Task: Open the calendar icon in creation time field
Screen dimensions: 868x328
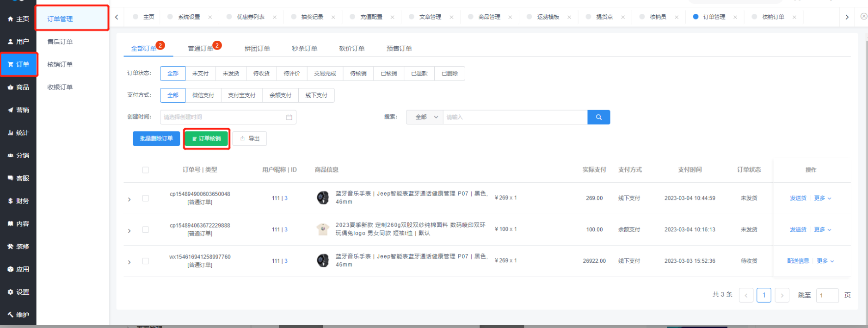Action: (289, 117)
